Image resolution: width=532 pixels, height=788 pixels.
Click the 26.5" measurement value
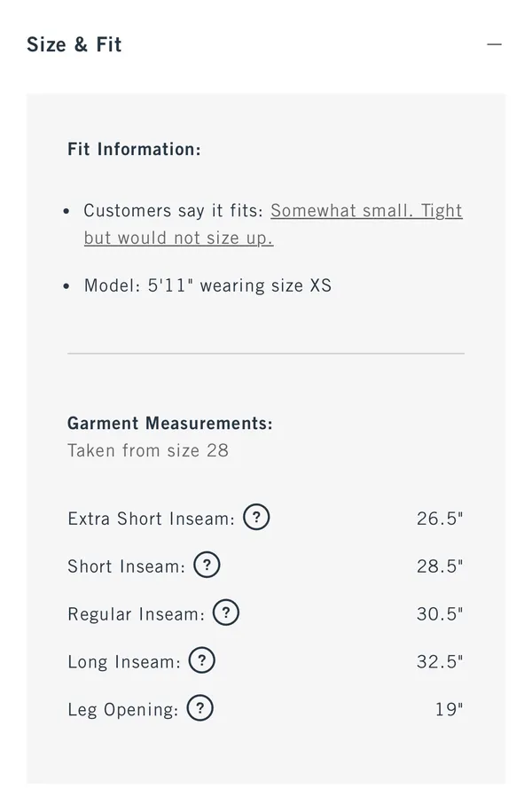[440, 519]
